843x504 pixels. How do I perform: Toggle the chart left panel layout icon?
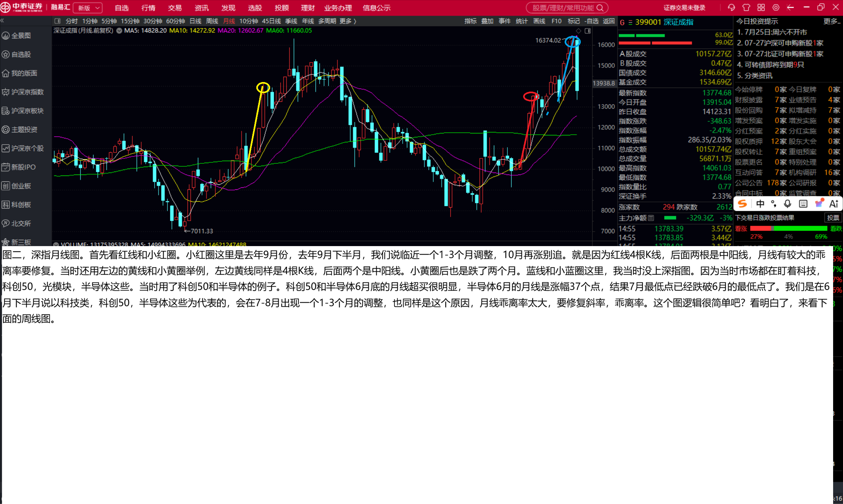click(57, 21)
